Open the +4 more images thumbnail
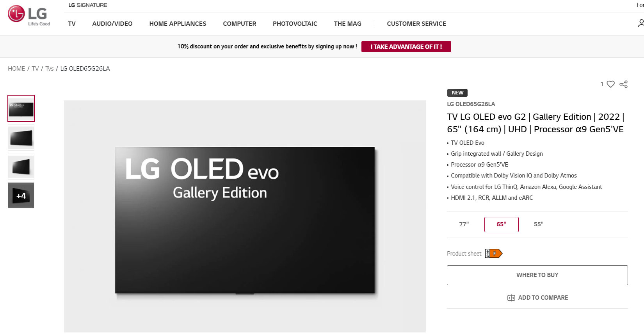This screenshot has height=334, width=644. pyautogui.click(x=21, y=195)
